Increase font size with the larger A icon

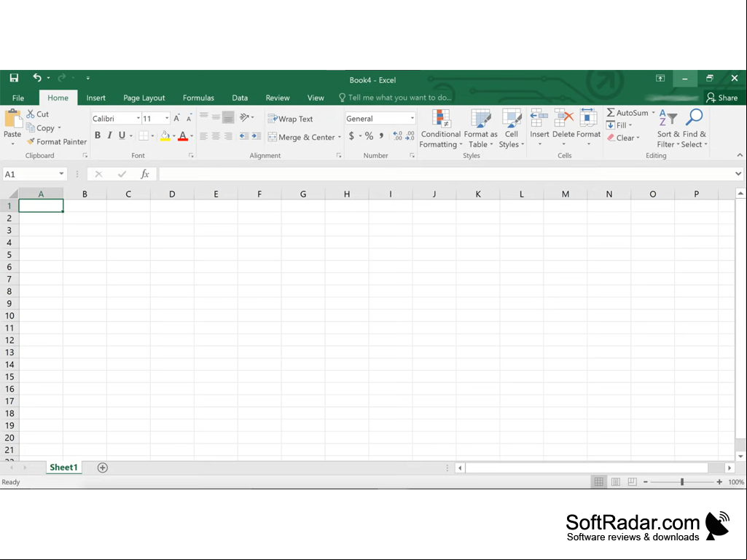pyautogui.click(x=177, y=119)
